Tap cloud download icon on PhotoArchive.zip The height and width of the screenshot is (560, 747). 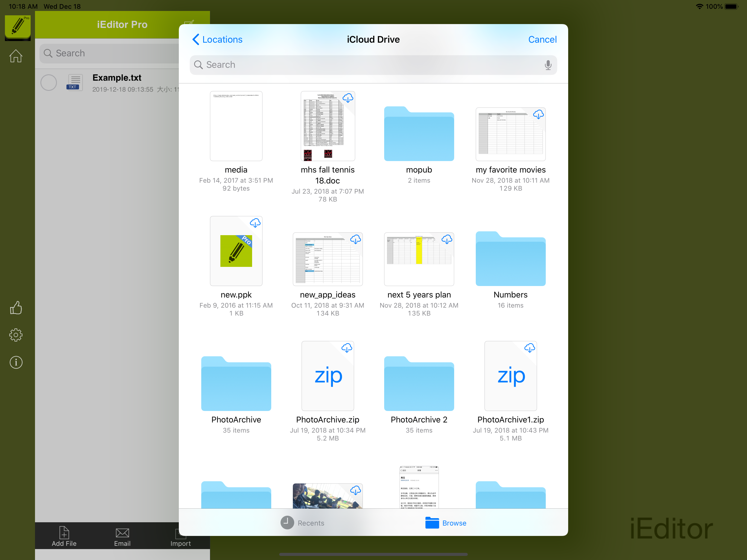(347, 348)
